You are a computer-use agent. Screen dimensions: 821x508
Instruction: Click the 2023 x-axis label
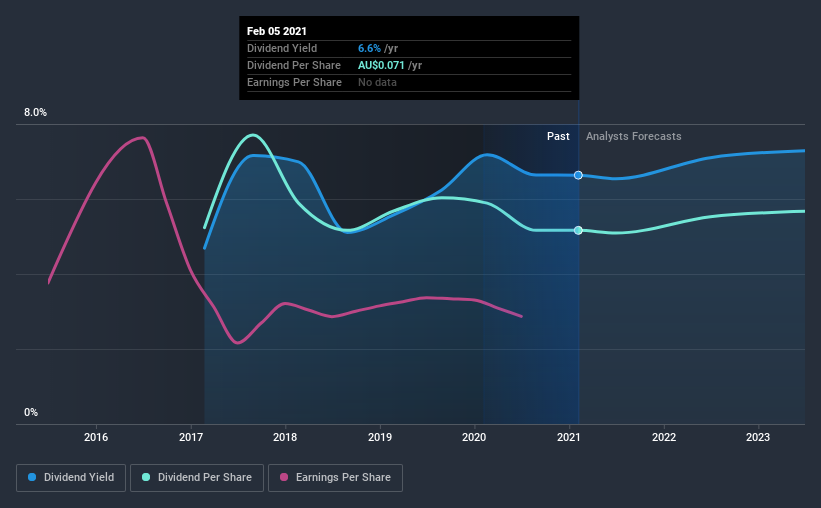click(x=758, y=437)
